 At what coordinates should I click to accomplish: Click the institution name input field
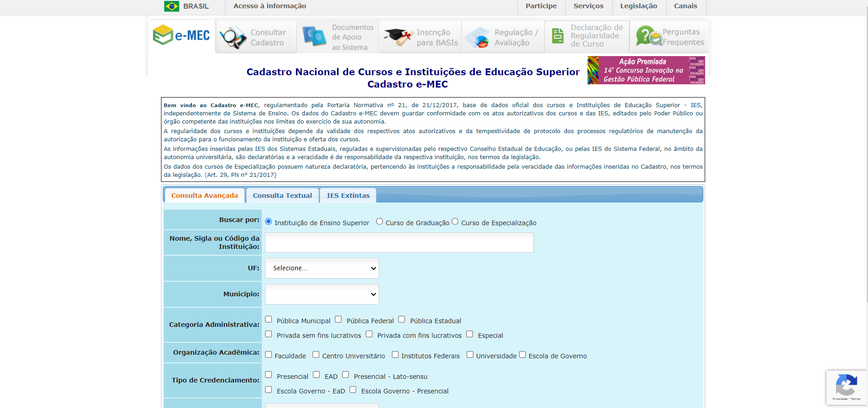[399, 243]
